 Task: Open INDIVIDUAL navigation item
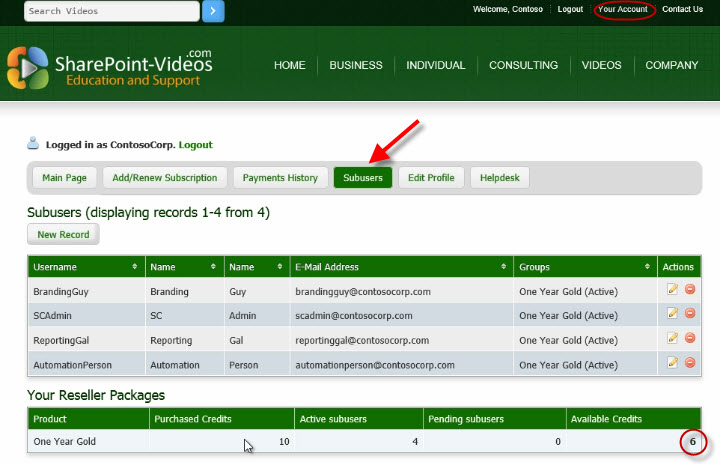click(436, 65)
